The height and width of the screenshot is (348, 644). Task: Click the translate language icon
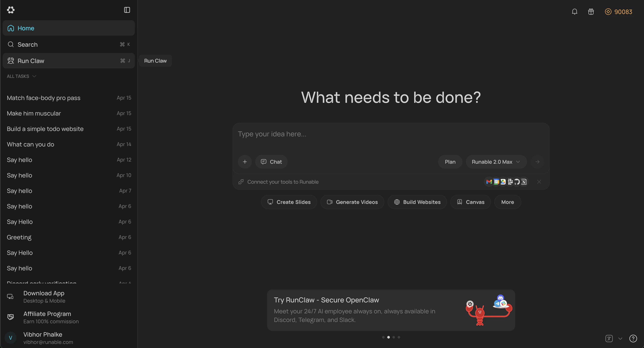609,339
